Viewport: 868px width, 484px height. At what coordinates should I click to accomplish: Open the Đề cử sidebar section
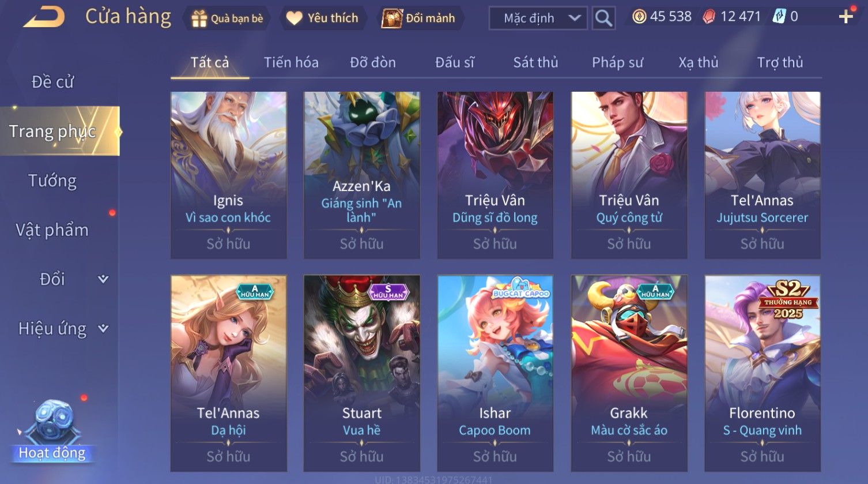click(x=52, y=82)
